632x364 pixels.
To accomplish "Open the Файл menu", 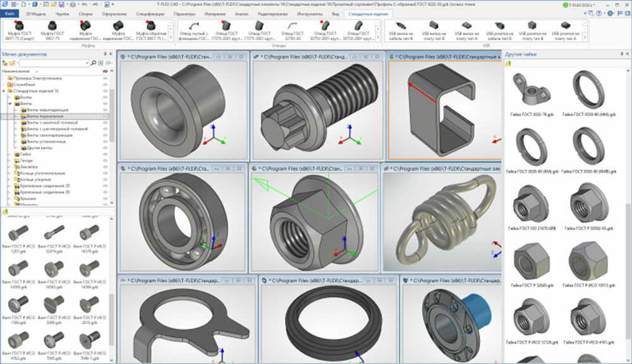I will coord(9,13).
